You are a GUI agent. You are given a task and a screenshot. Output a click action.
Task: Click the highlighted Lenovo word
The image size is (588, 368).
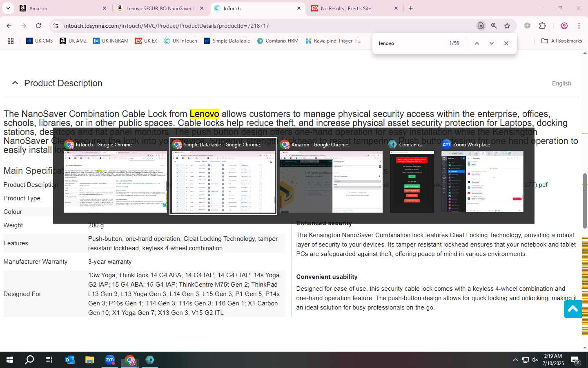pos(204,114)
